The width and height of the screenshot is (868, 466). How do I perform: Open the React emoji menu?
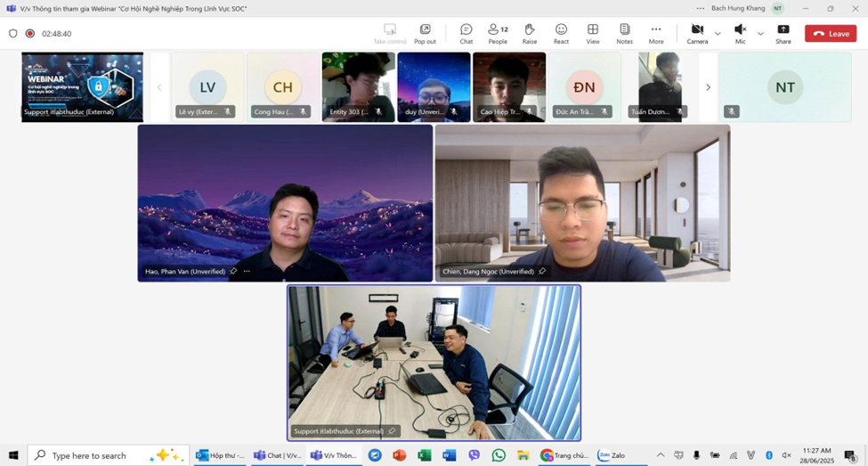561,33
